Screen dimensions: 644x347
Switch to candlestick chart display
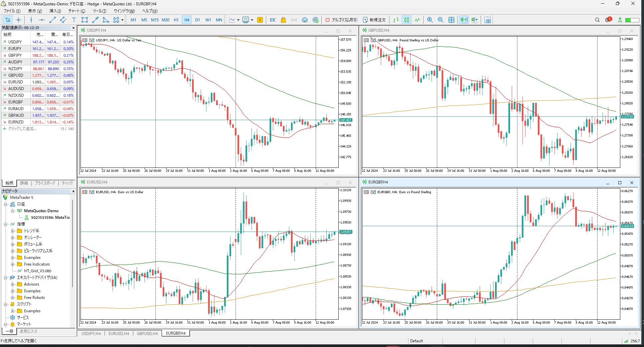coord(407,20)
